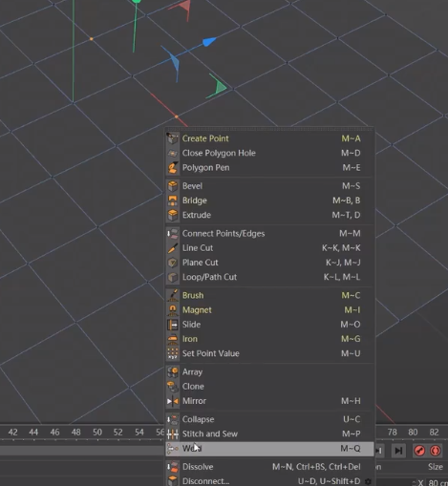Choose Connect Points/Edges from the menu

point(269,234)
